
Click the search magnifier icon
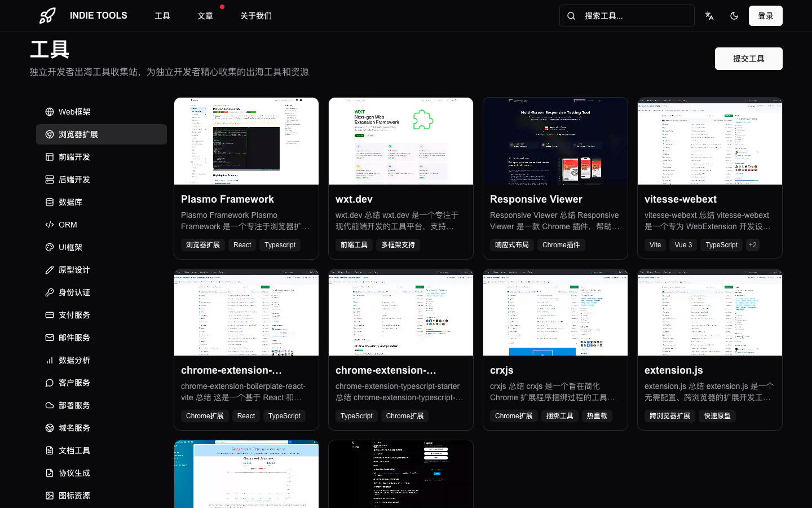[x=571, y=16]
